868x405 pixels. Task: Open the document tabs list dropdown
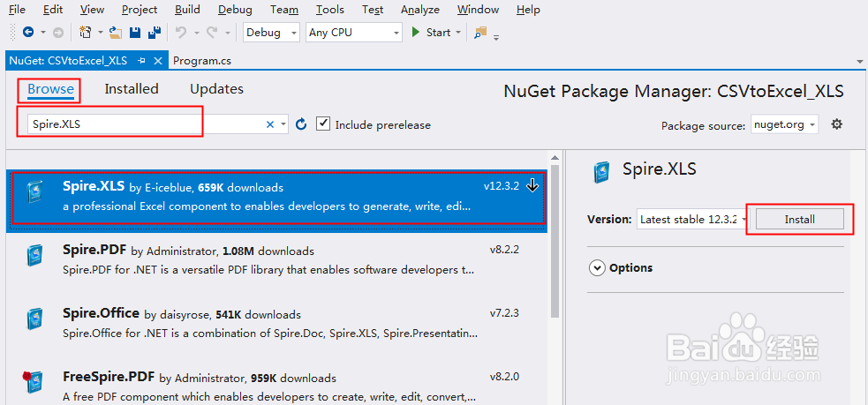(x=860, y=62)
